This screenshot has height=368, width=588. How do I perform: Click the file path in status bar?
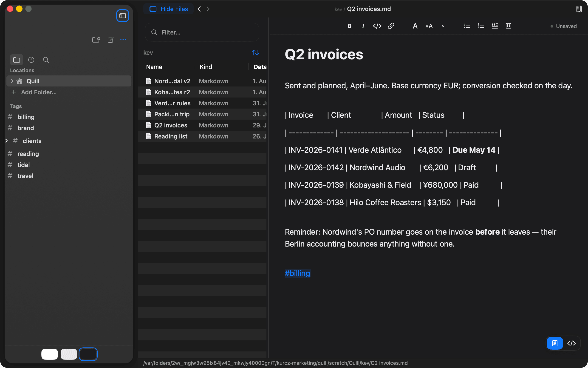[275, 363]
